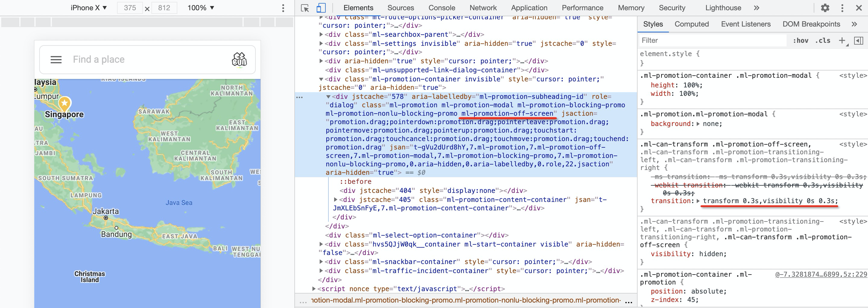868x308 pixels.
Task: Open DevTools settings gear
Action: (x=825, y=8)
